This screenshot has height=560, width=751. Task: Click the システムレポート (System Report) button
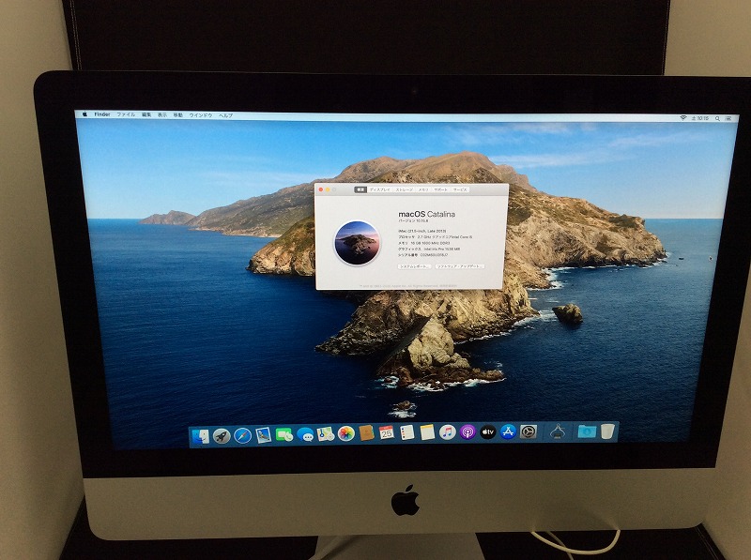point(415,266)
